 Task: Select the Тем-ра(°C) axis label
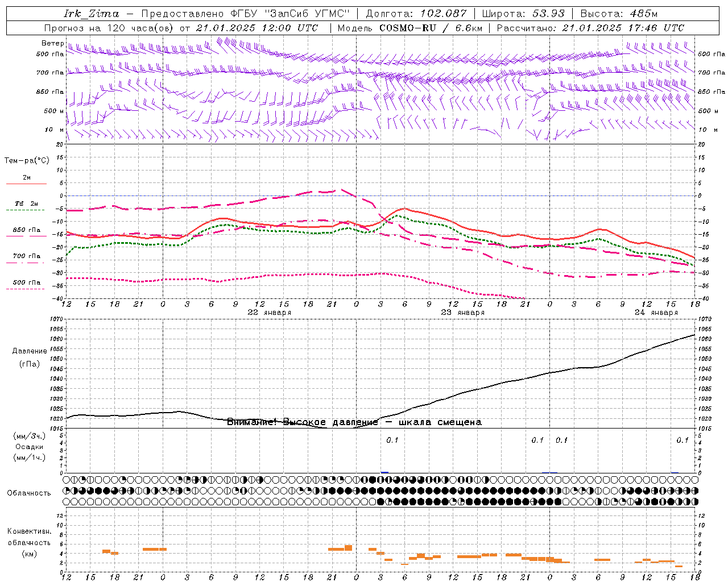pos(27,161)
